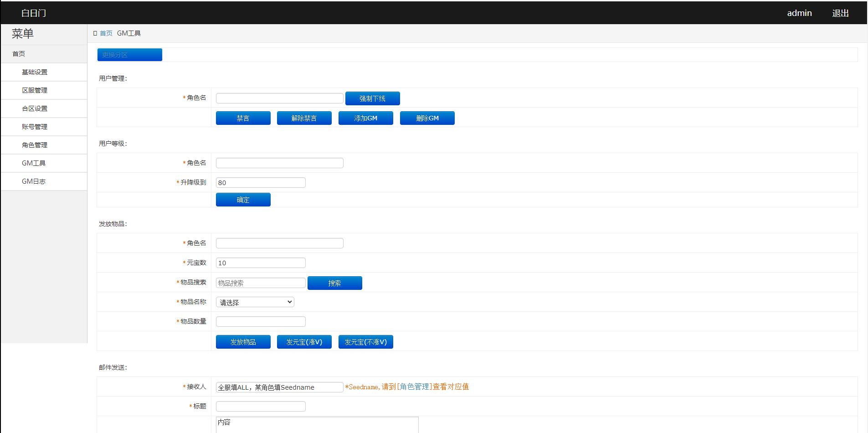Click the 禁言 mute button
The width and height of the screenshot is (868, 433).
[x=243, y=118]
